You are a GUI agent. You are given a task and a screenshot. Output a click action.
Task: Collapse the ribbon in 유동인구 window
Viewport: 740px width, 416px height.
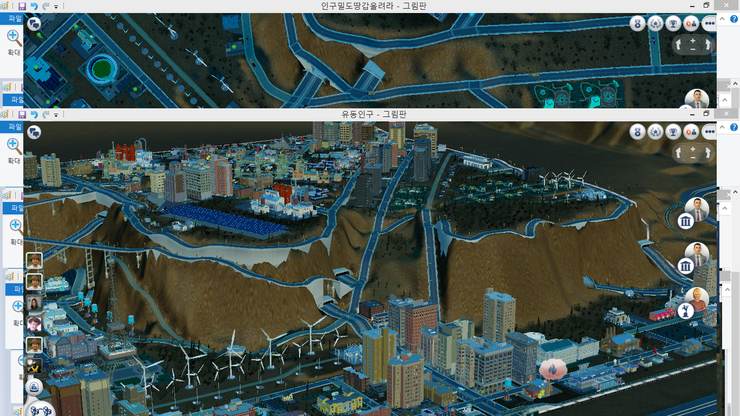[722, 127]
